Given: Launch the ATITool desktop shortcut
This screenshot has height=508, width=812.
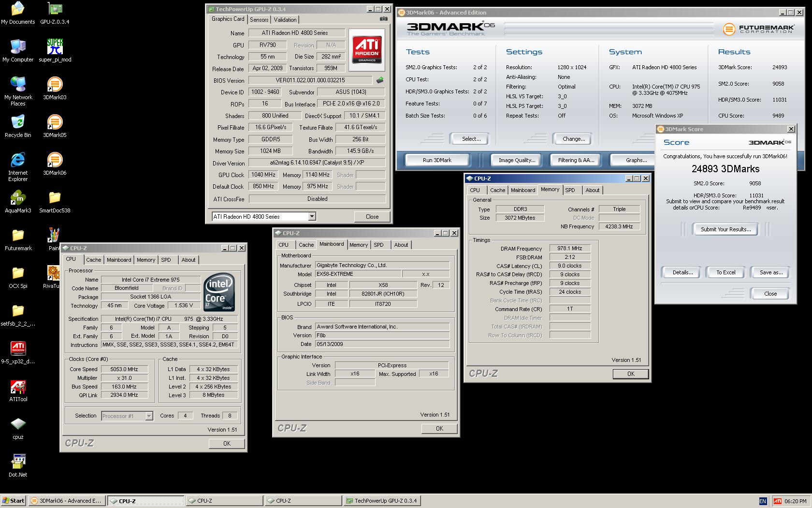Looking at the screenshot, I should tap(18, 390).
